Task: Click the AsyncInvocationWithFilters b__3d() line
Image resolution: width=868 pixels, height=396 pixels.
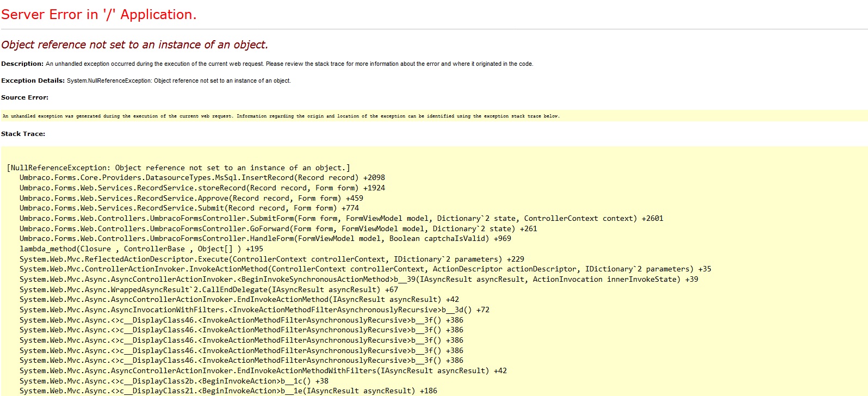Action: tap(255, 310)
